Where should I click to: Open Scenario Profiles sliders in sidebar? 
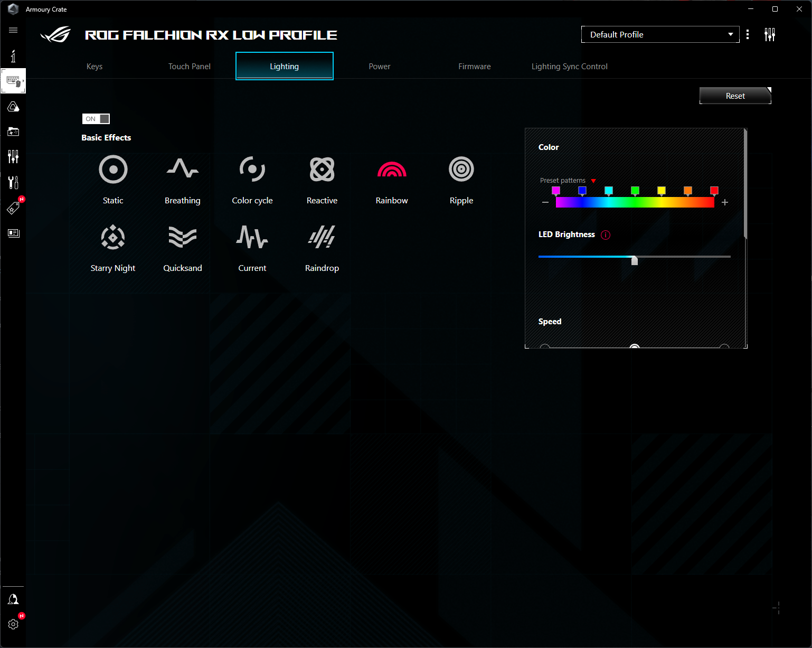pyautogui.click(x=13, y=157)
